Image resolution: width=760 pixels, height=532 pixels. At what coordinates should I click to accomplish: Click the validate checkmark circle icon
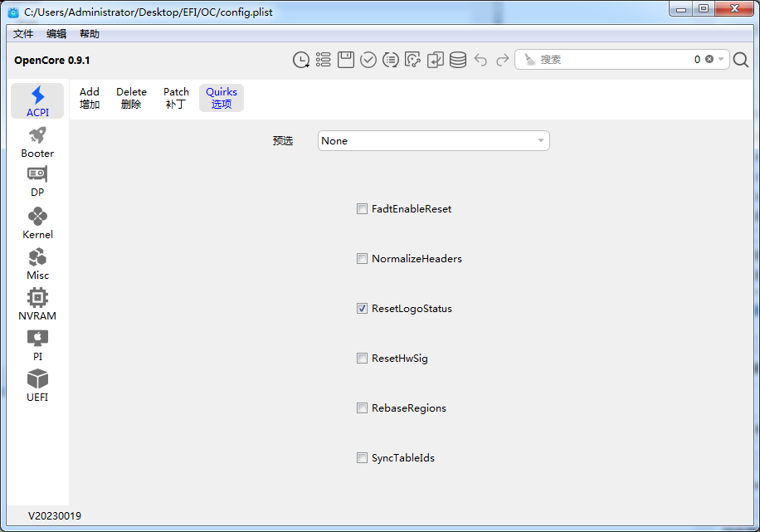(x=368, y=60)
